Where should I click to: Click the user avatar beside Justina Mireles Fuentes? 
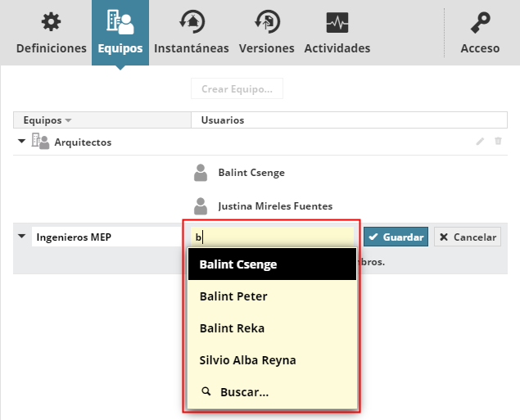coord(201,205)
